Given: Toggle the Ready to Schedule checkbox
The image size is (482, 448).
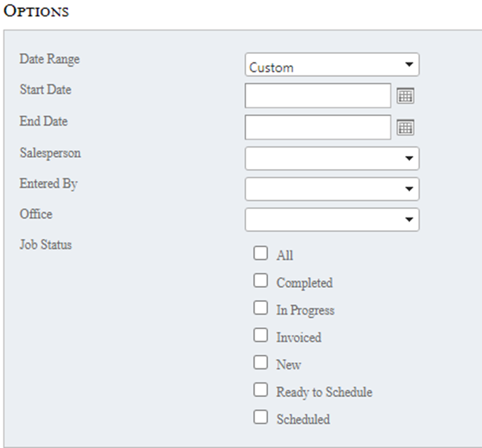Looking at the screenshot, I should (x=261, y=389).
